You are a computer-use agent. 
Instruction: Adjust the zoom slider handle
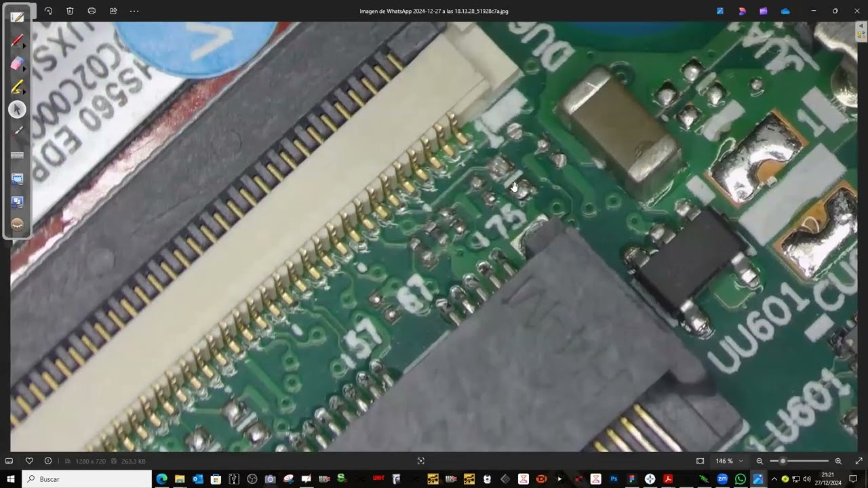pyautogui.click(x=783, y=461)
